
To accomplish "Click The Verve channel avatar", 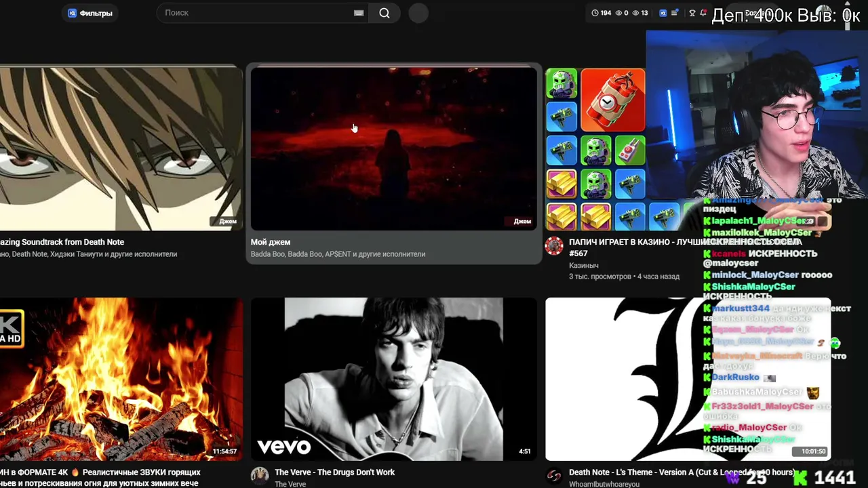I will click(x=260, y=476).
